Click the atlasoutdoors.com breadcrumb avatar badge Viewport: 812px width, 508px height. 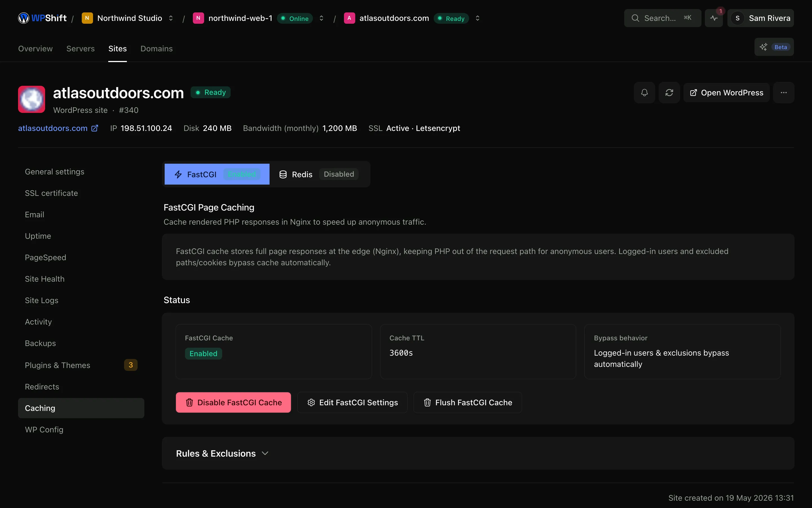(x=349, y=18)
